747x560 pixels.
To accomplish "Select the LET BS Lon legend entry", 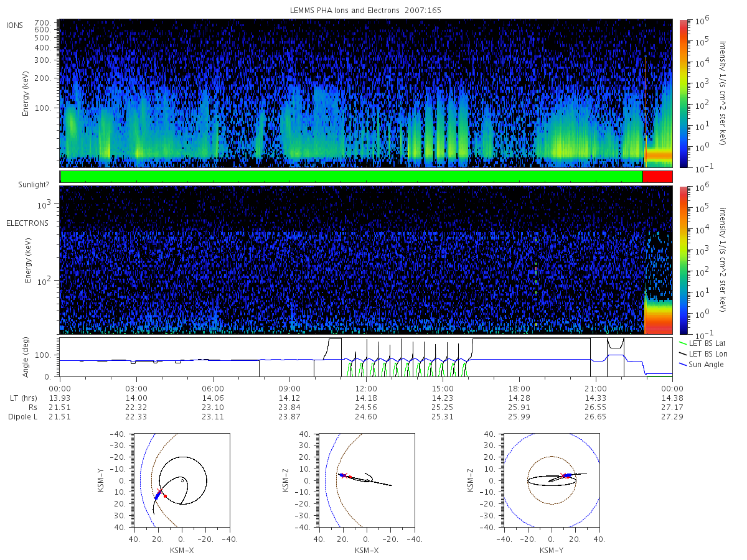I will 705,353.
